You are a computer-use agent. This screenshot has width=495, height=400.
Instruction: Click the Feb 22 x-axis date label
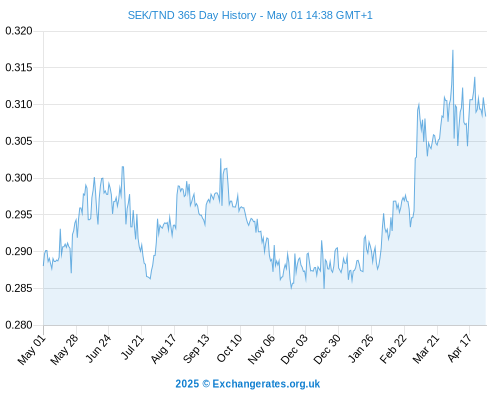(393, 349)
